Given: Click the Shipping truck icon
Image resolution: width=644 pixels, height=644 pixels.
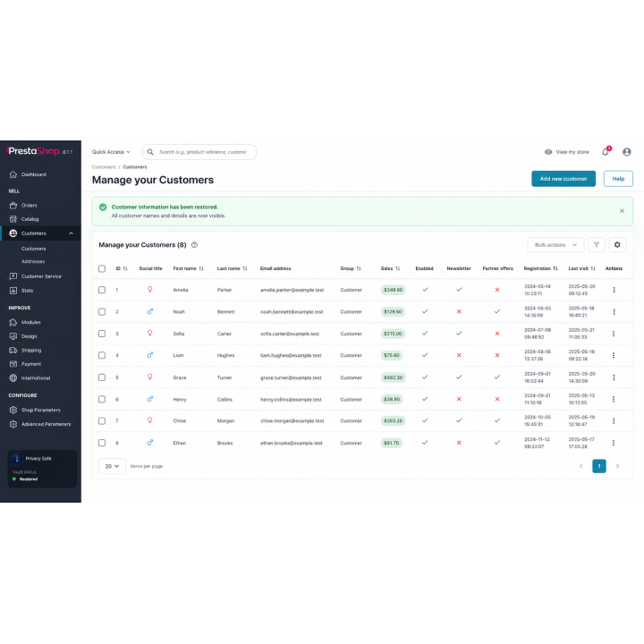Looking at the screenshot, I should pyautogui.click(x=13, y=351).
